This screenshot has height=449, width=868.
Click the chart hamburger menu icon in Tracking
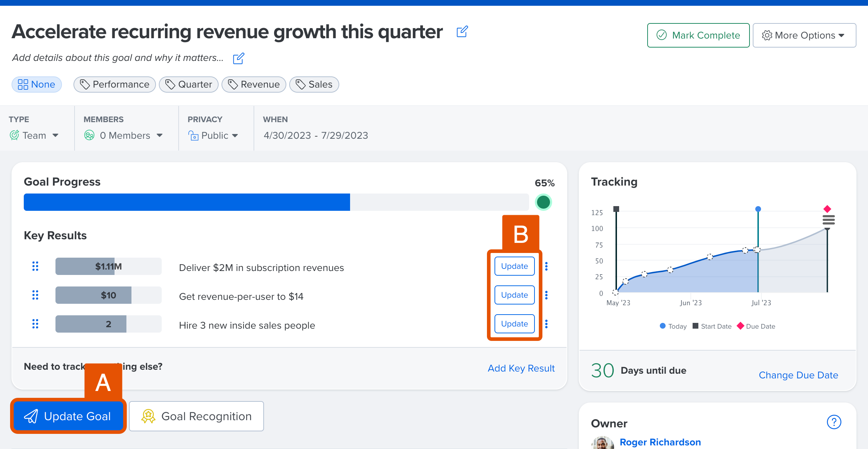(x=828, y=219)
